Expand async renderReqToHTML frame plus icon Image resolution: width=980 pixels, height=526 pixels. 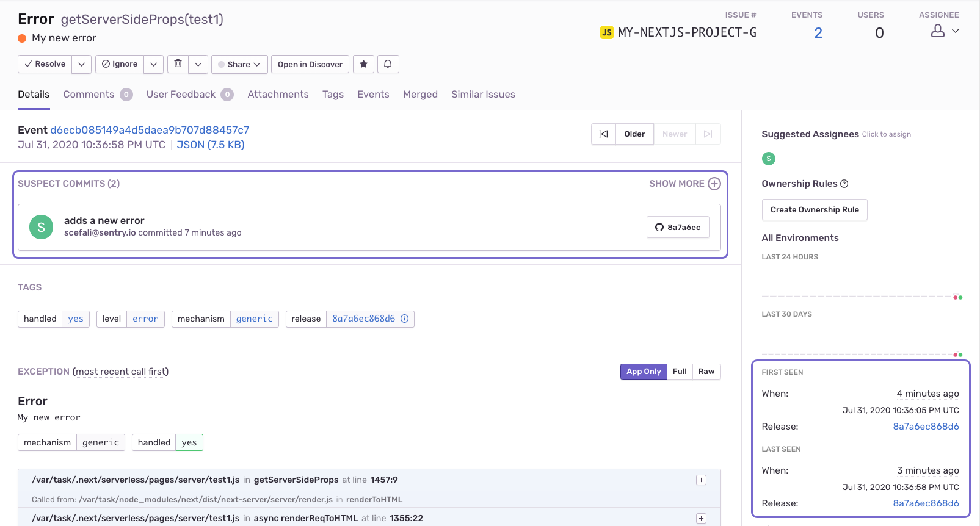[x=701, y=519]
